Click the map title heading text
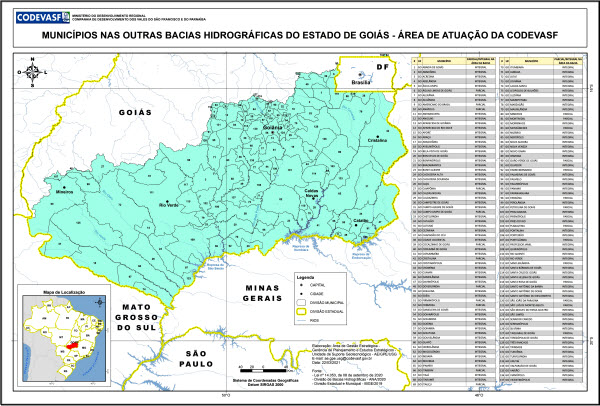Image resolution: width=600 pixels, height=406 pixels. pyautogui.click(x=300, y=35)
